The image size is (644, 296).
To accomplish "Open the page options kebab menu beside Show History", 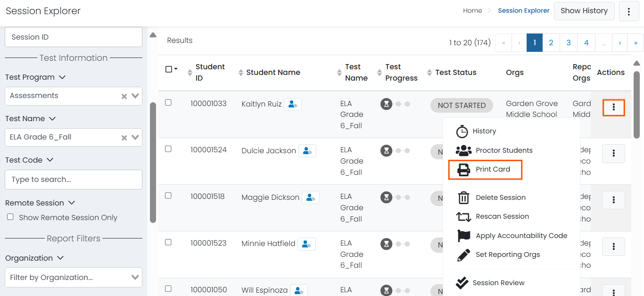I will tap(629, 11).
